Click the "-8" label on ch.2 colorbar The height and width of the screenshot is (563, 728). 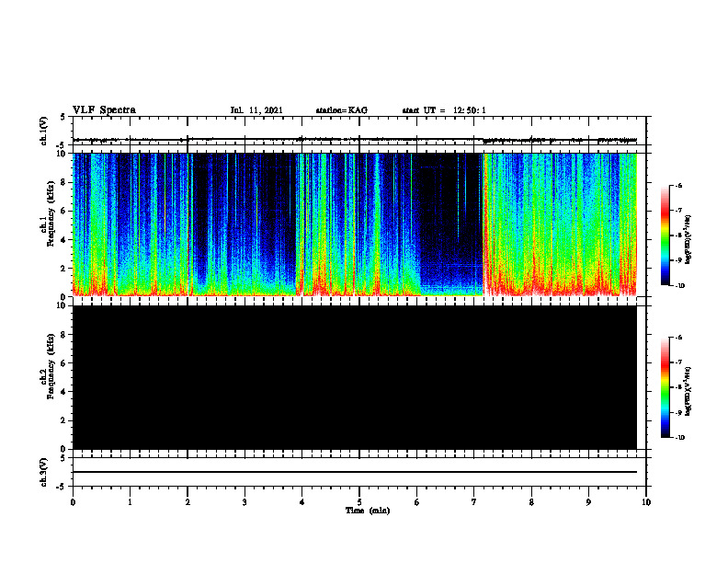pos(678,387)
